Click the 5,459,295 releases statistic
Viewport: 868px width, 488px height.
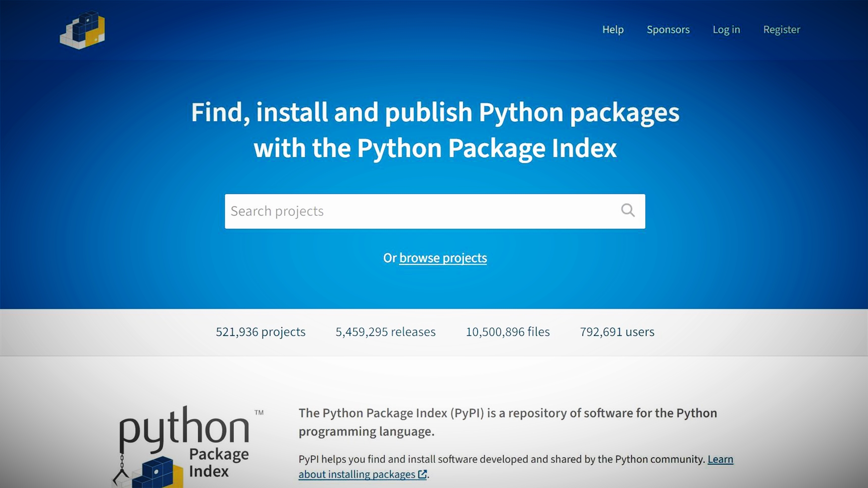click(385, 332)
